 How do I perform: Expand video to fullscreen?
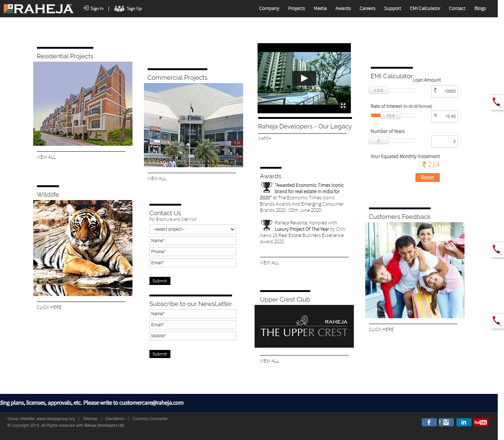tap(343, 106)
